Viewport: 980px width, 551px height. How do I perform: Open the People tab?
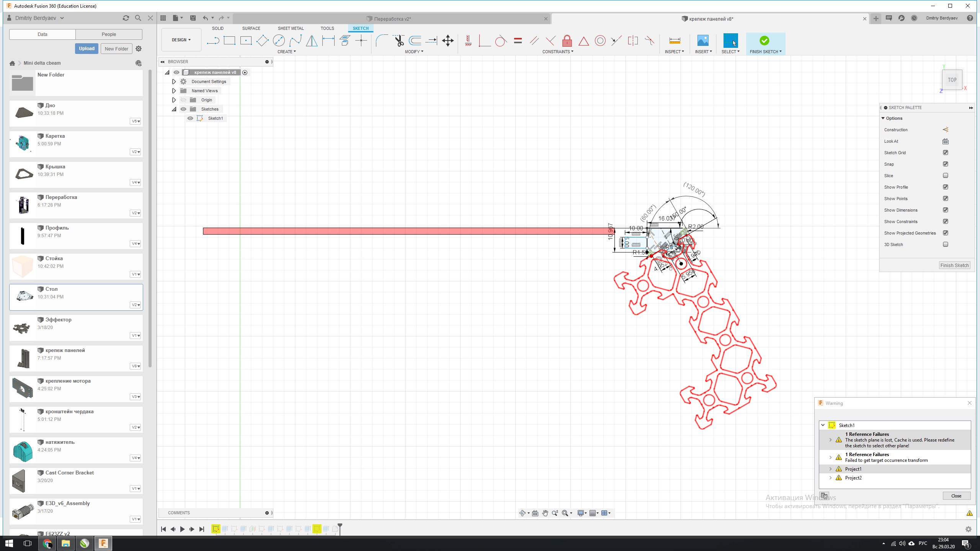[109, 34]
